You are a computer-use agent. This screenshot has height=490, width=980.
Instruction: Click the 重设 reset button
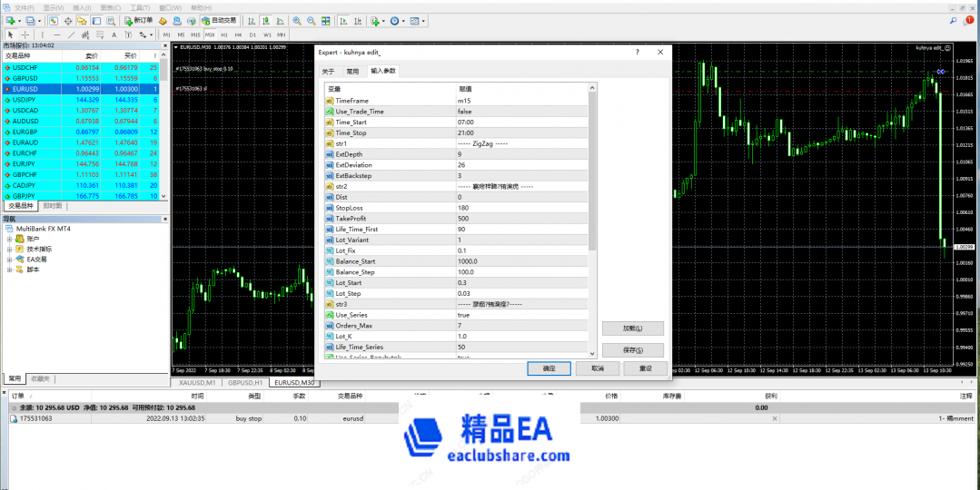[x=646, y=368]
